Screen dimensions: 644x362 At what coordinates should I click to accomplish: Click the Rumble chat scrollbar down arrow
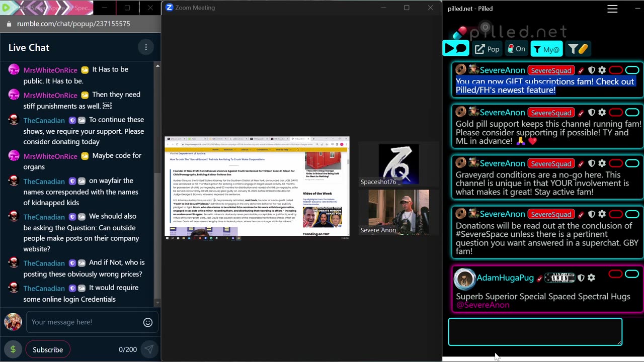(157, 303)
